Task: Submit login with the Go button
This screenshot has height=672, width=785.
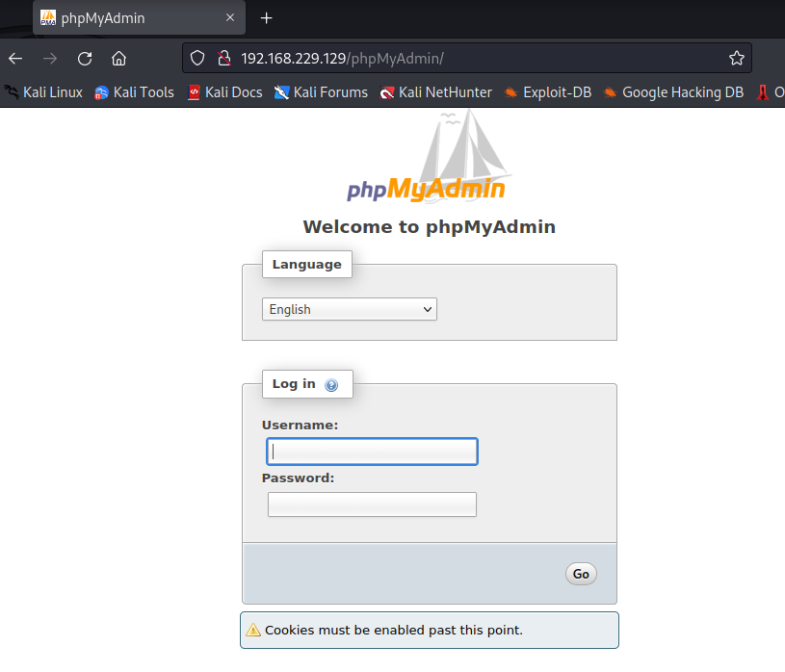Action: tap(581, 574)
